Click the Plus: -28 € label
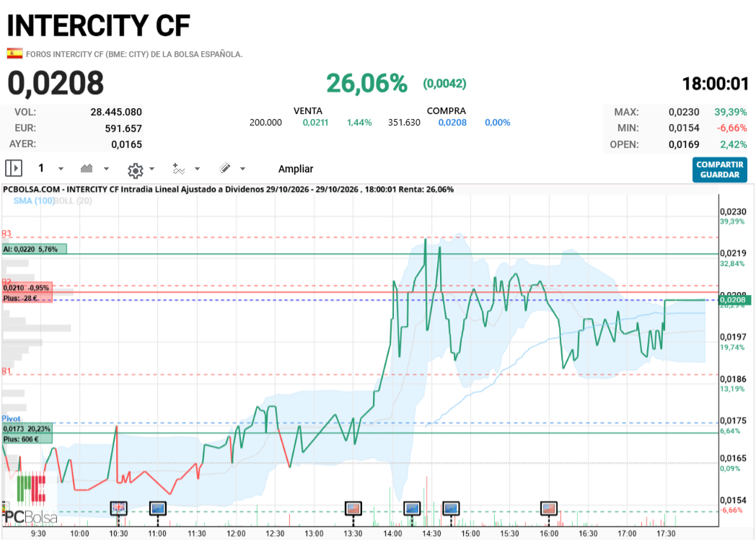The image size is (756, 540). click(x=27, y=298)
